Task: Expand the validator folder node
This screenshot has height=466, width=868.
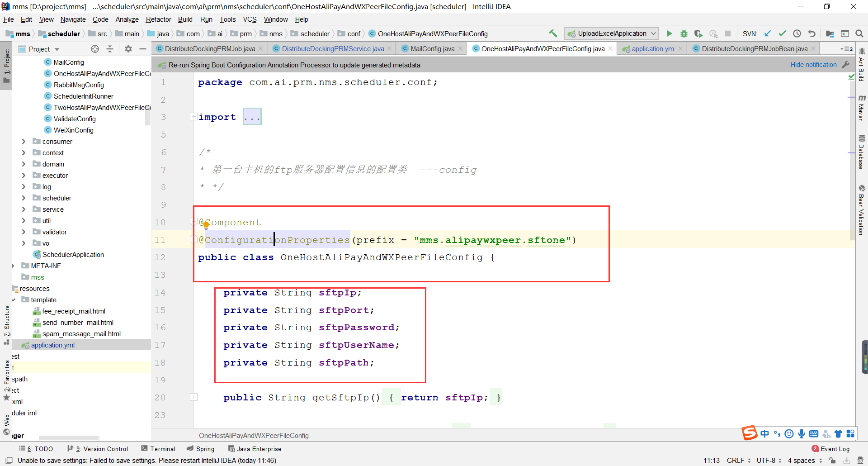Action: click(24, 232)
